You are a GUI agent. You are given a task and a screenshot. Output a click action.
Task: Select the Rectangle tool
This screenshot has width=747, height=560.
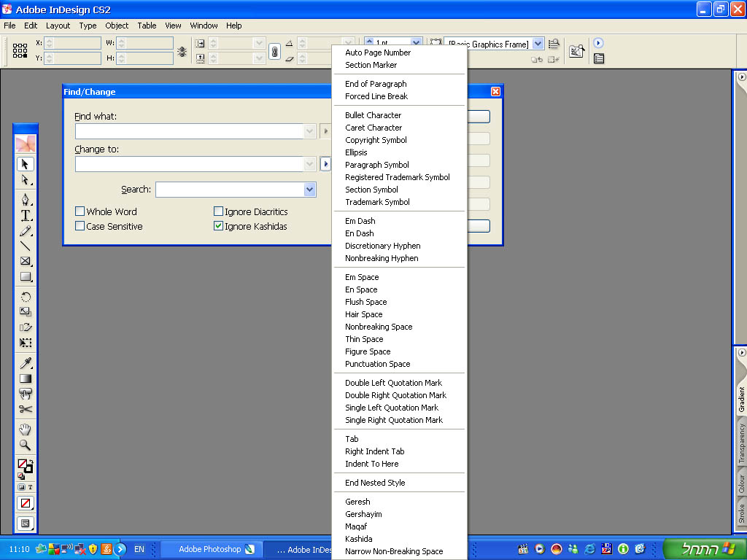click(26, 276)
